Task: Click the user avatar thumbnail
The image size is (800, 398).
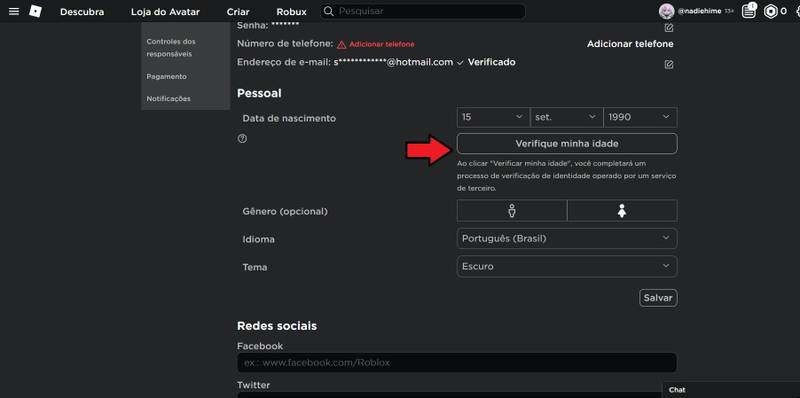Action: pyautogui.click(x=666, y=11)
